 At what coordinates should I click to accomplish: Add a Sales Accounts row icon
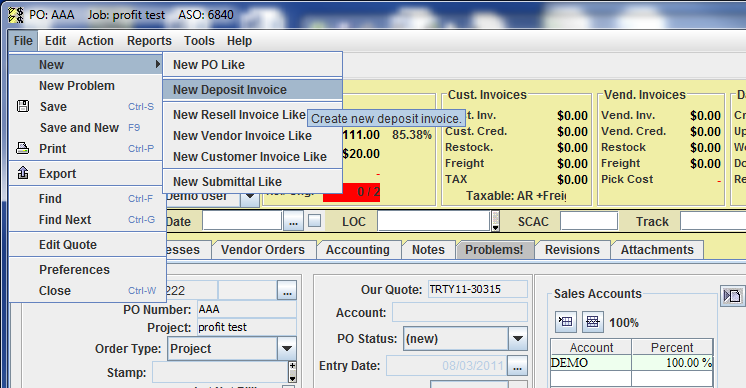pos(566,322)
